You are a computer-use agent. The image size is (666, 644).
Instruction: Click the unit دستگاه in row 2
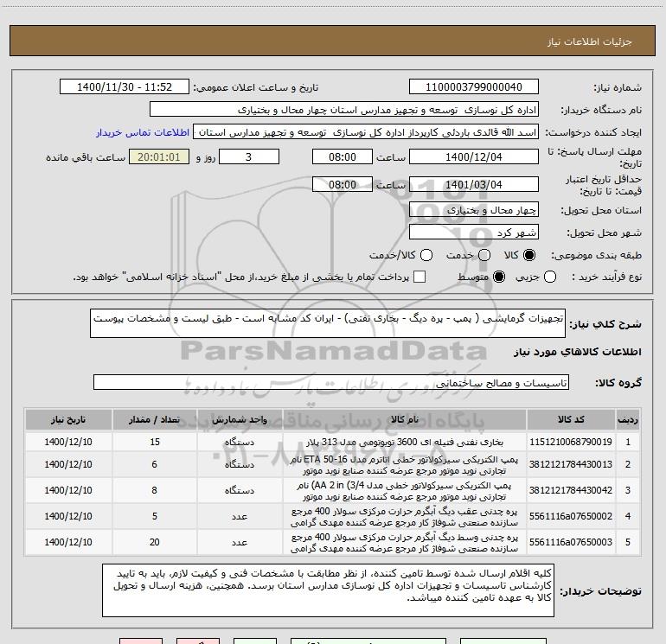click(240, 465)
